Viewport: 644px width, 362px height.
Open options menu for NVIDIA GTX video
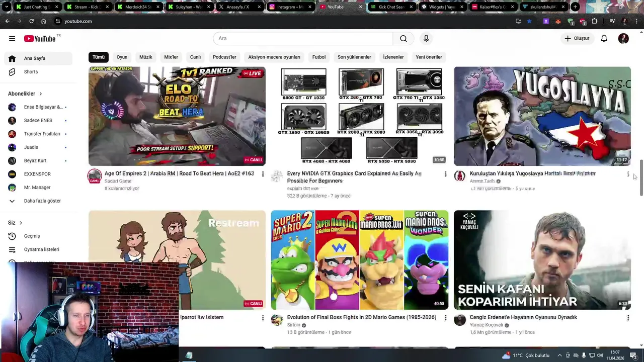(x=445, y=174)
